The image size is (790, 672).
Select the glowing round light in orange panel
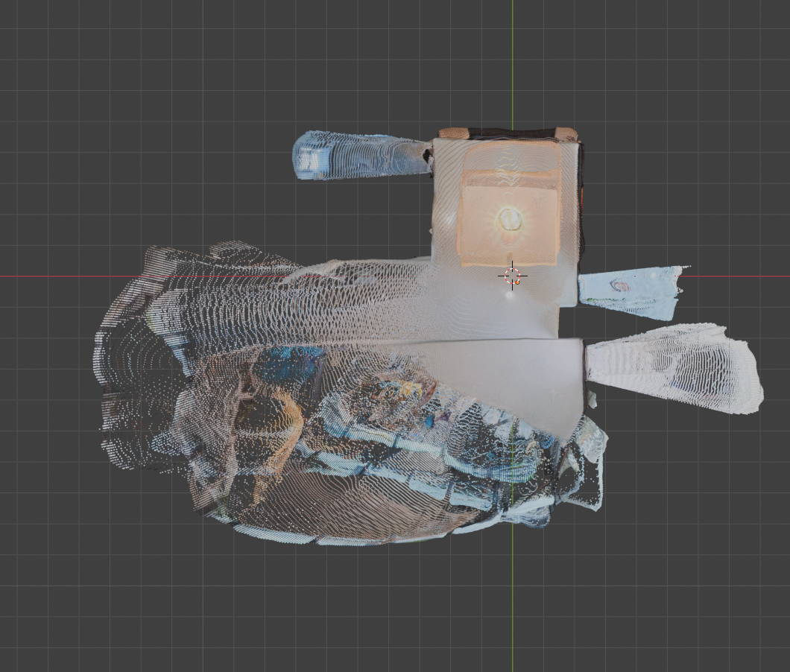tap(511, 219)
